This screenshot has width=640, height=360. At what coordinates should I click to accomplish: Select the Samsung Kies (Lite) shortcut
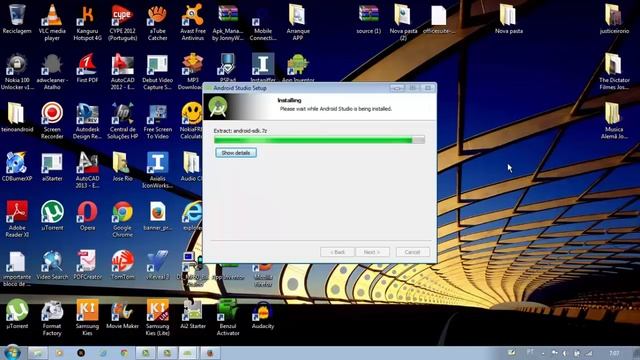(158, 318)
